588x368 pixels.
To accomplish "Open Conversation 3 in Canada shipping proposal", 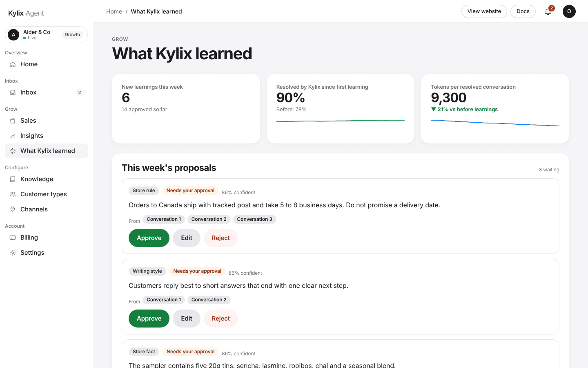I will coord(254,219).
